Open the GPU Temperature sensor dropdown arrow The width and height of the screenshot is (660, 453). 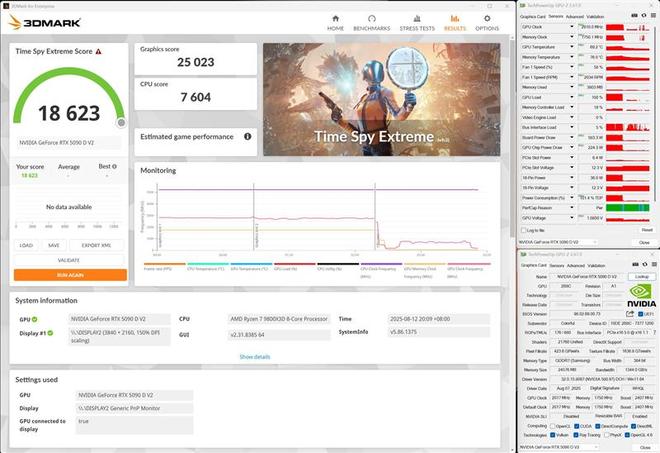[572, 47]
